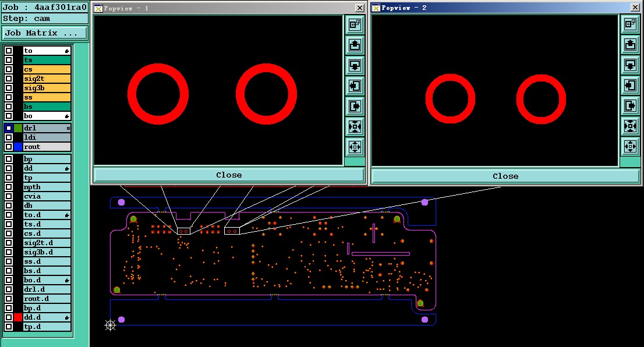The height and width of the screenshot is (347, 644).
Task: Pan up in Popview 1
Action: click(355, 45)
